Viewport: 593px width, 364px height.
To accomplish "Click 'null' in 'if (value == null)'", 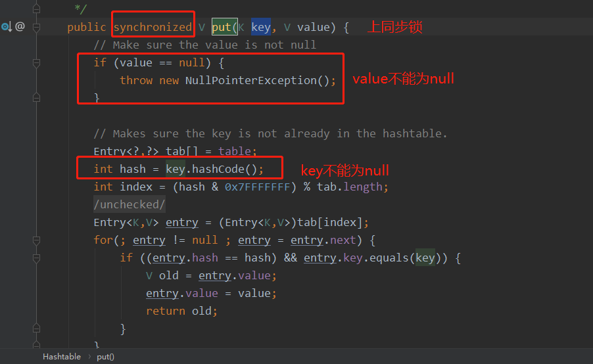I will [x=192, y=62].
